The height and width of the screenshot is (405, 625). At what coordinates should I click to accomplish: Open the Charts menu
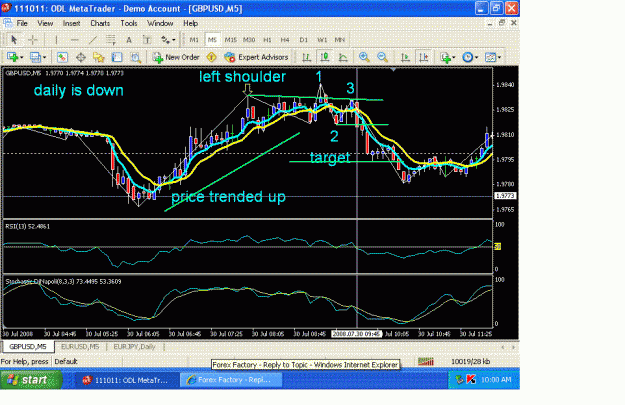(100, 23)
